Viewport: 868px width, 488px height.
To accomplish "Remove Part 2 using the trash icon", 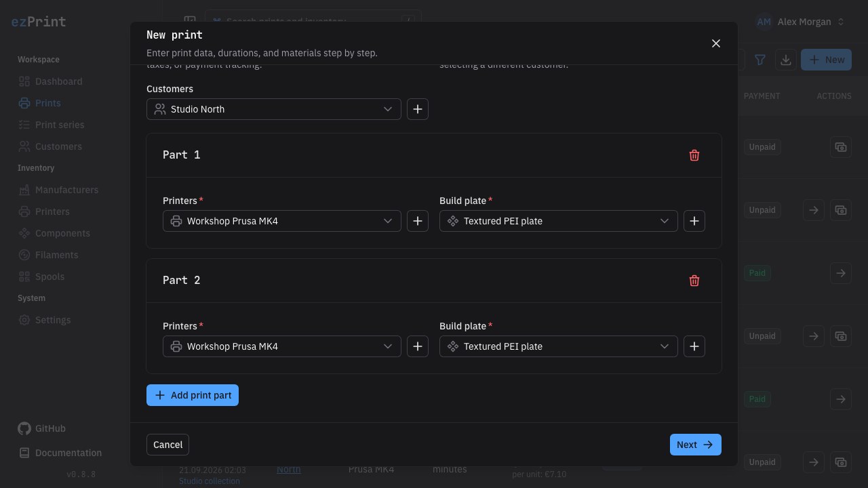I will click(x=694, y=281).
